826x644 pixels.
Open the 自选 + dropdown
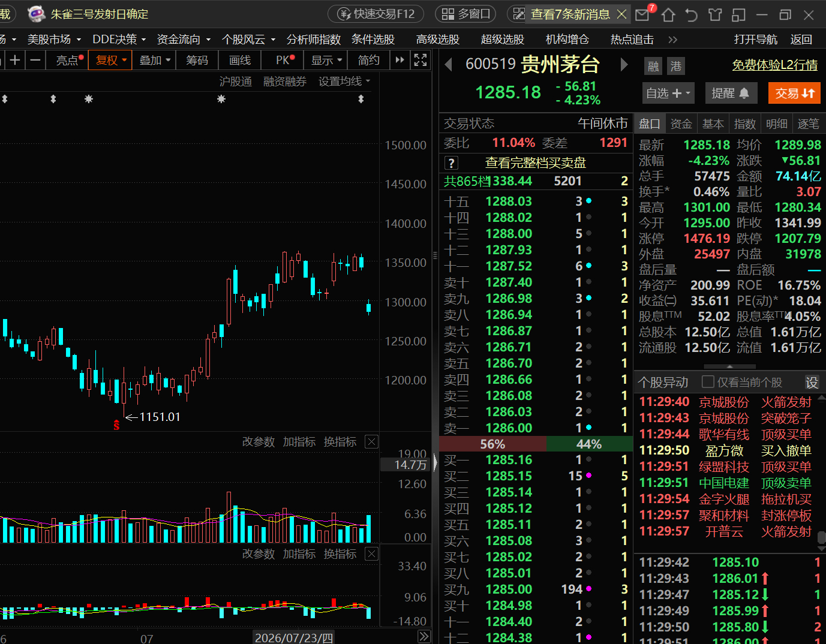point(668,93)
